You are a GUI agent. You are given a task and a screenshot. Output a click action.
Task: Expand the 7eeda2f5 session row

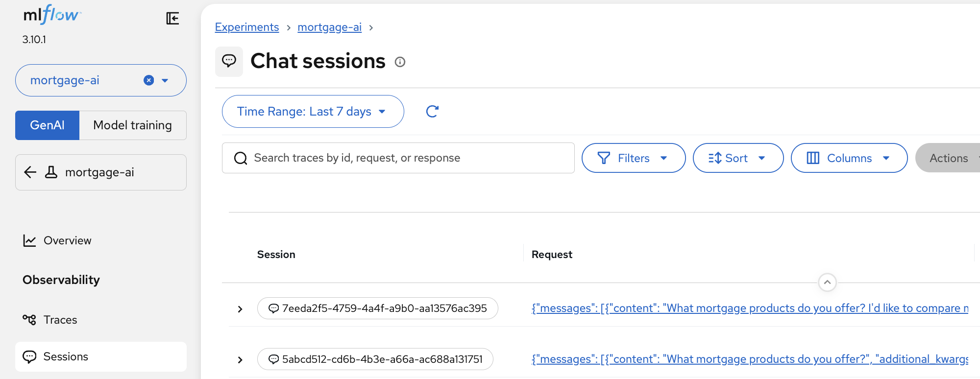240,309
